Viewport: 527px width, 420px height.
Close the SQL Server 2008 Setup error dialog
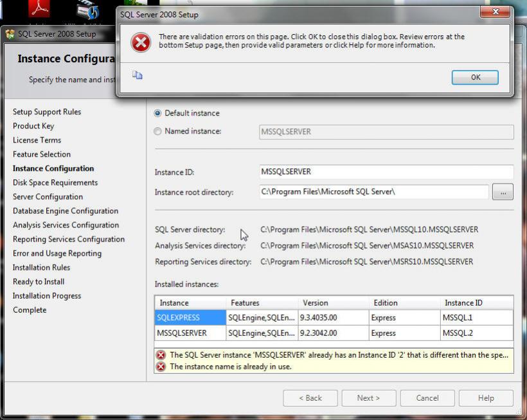point(495,12)
